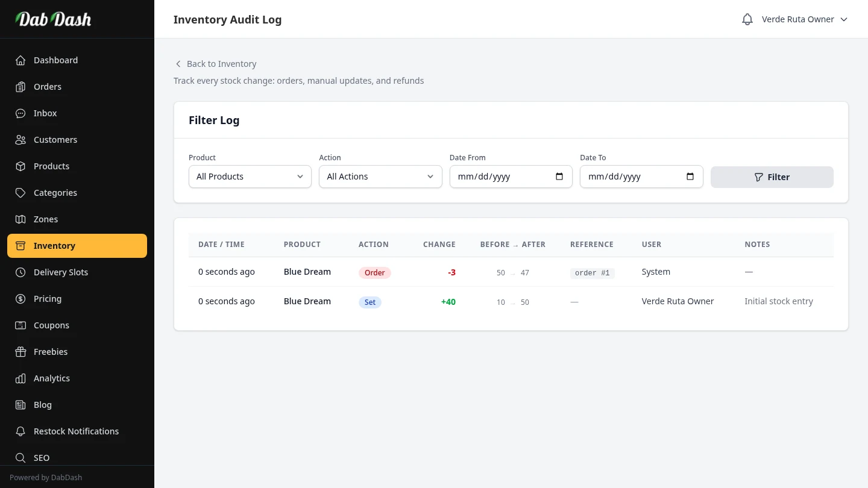
Task: Expand the All Actions dropdown
Action: pyautogui.click(x=380, y=177)
